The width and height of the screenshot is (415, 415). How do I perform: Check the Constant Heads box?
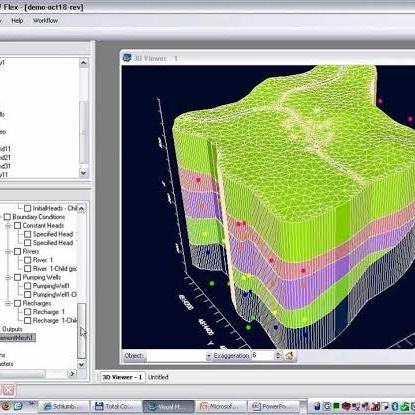click(x=18, y=226)
